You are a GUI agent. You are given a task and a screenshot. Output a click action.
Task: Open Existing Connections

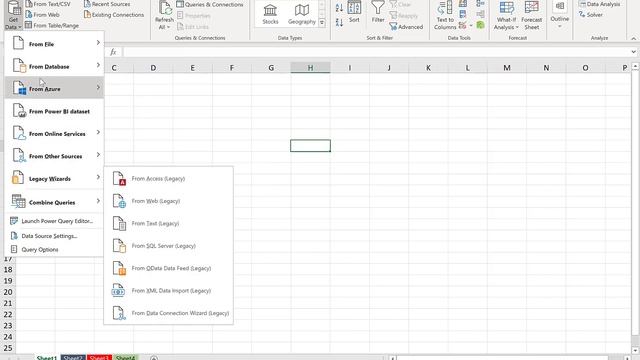pos(114,15)
